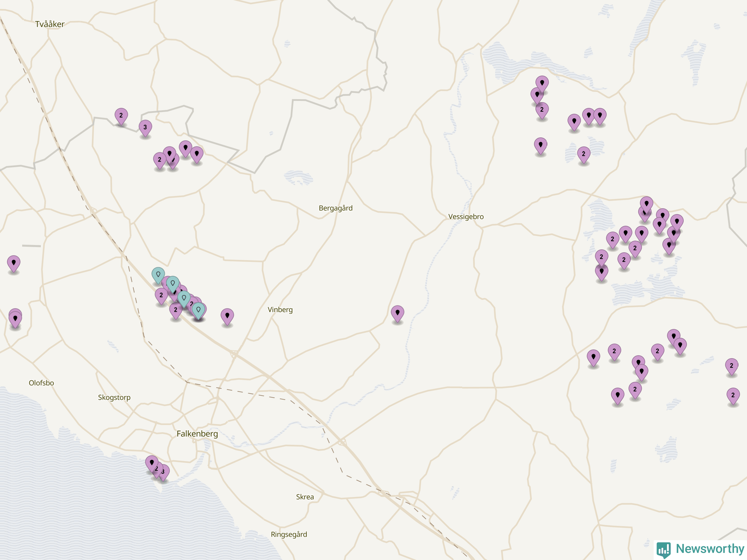Click the Skrea place label
This screenshot has height=560, width=747.
click(x=305, y=497)
